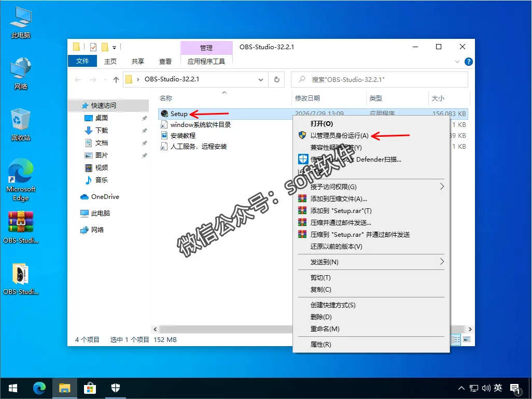Switch to the 主页 ribbon tab

(110, 61)
